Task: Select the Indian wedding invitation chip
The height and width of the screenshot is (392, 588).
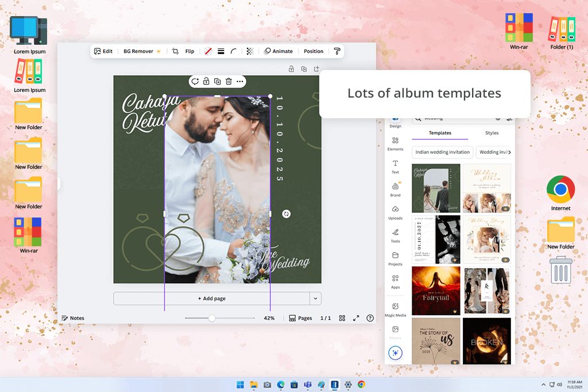Action: (x=442, y=152)
